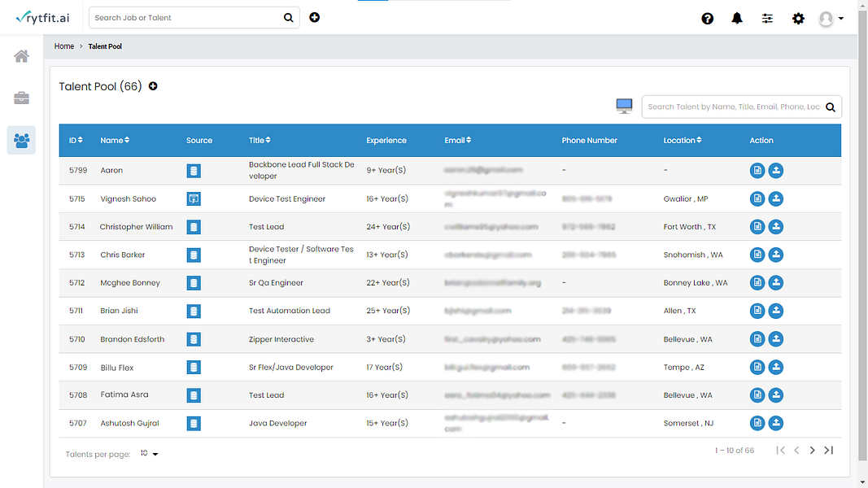Click the location Tempe, AZ
868x488 pixels.
coord(683,368)
